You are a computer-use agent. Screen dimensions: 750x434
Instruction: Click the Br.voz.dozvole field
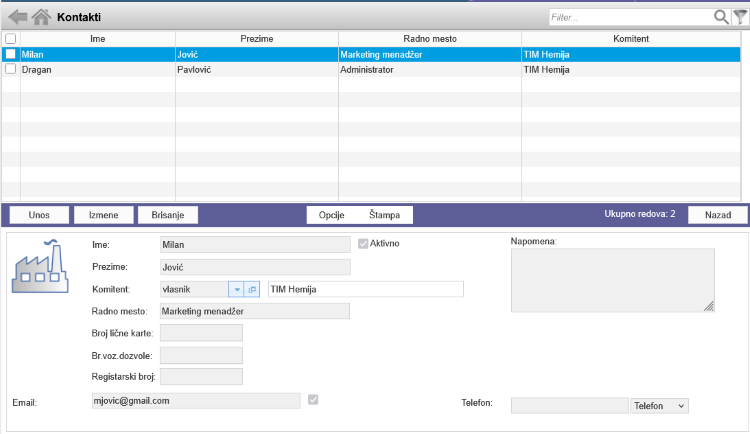pyautogui.click(x=201, y=356)
